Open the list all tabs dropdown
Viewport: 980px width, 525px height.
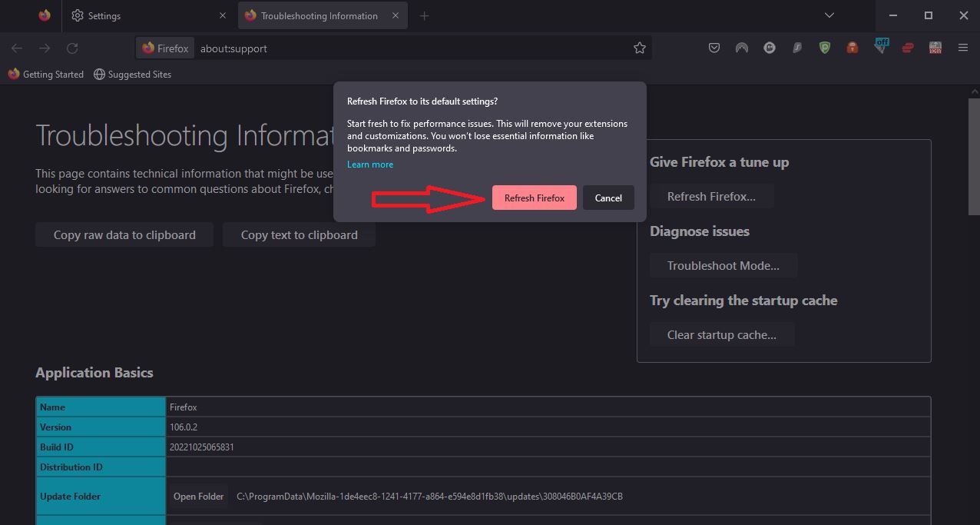click(829, 15)
